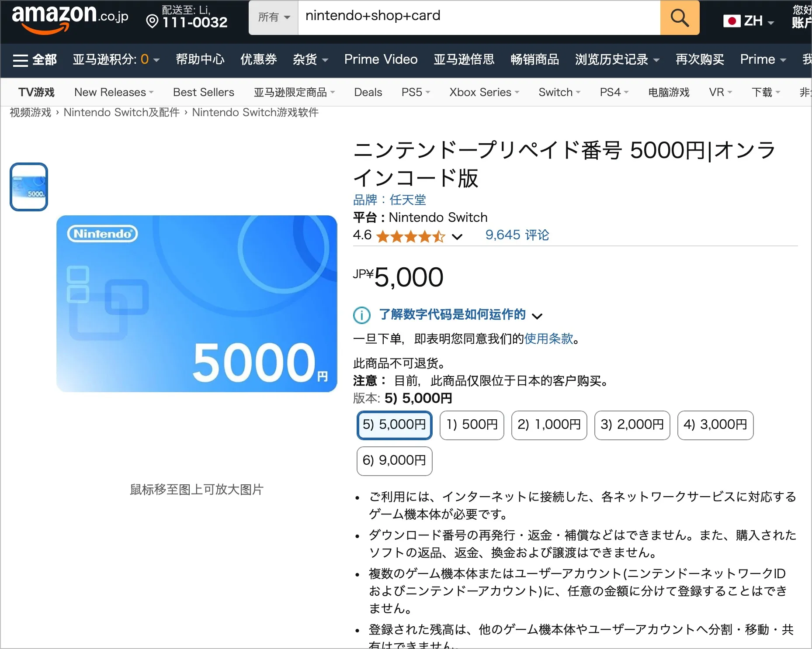Open VR subnav menu
The image size is (812, 649).
pos(720,92)
